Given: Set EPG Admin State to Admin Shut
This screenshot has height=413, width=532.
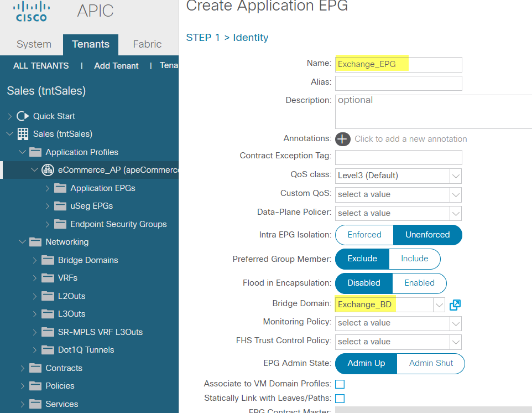Looking at the screenshot, I should coord(431,363).
